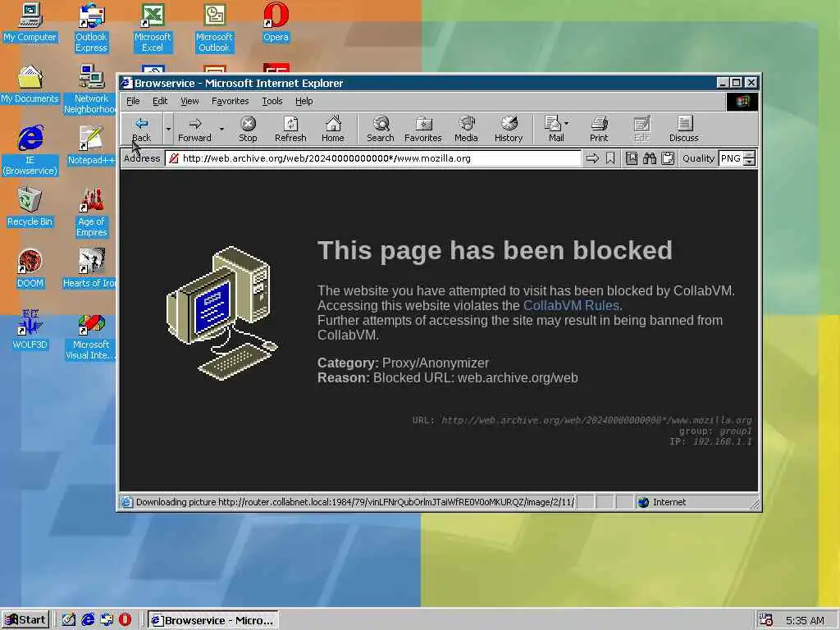Open the View menu
Screen dimensions: 840x630
pyautogui.click(x=189, y=101)
